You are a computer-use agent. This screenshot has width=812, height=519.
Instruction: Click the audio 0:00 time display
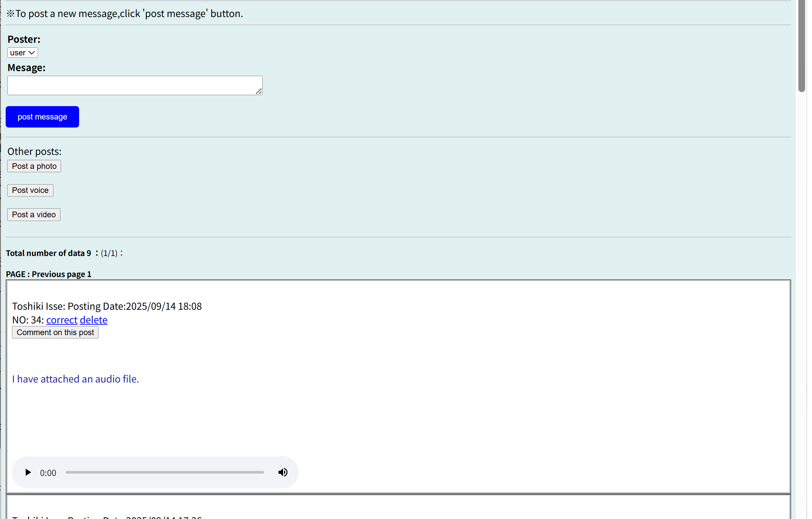pyautogui.click(x=48, y=473)
